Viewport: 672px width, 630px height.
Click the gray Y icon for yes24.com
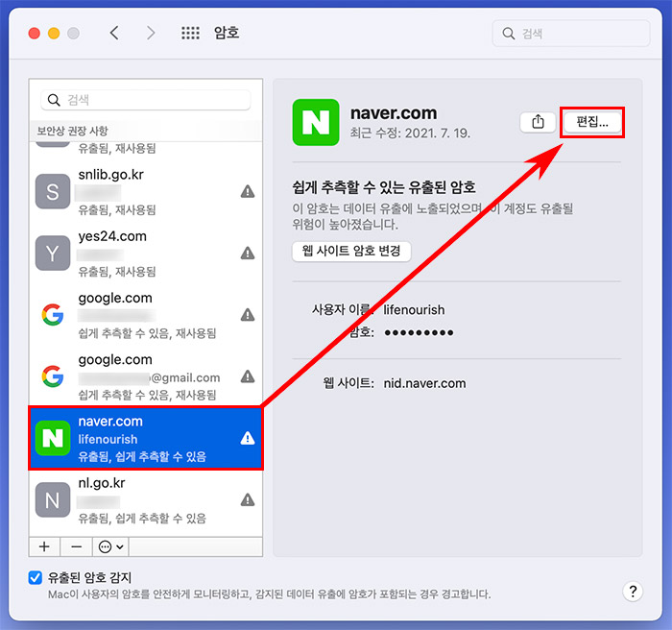pyautogui.click(x=53, y=253)
